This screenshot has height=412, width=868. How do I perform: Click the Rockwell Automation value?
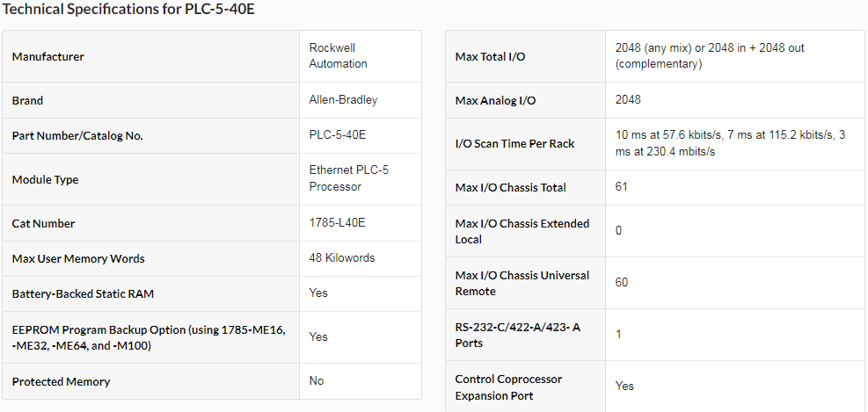(339, 56)
